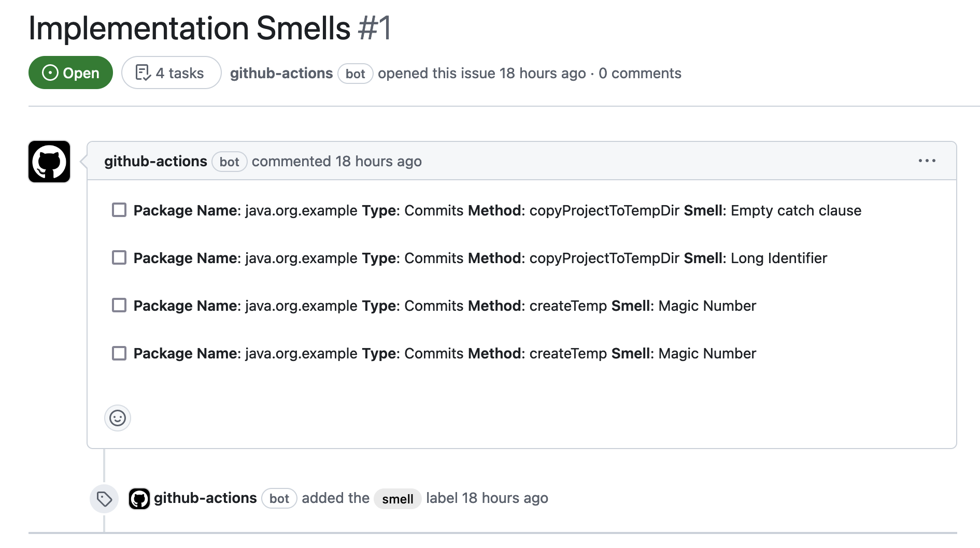The image size is (980, 548).
Task: Tick the first Magic Number task checkbox
Action: tap(119, 306)
